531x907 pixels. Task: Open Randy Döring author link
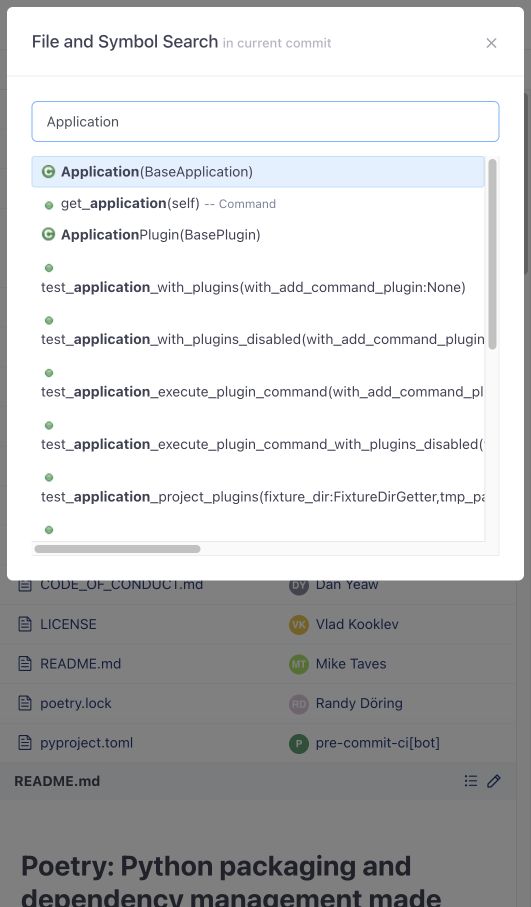click(359, 703)
